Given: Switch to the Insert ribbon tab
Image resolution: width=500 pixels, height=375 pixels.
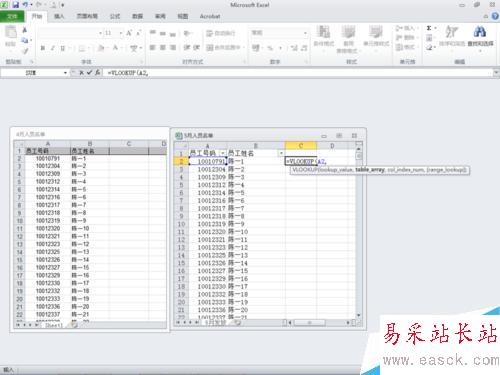Looking at the screenshot, I should pos(59,16).
